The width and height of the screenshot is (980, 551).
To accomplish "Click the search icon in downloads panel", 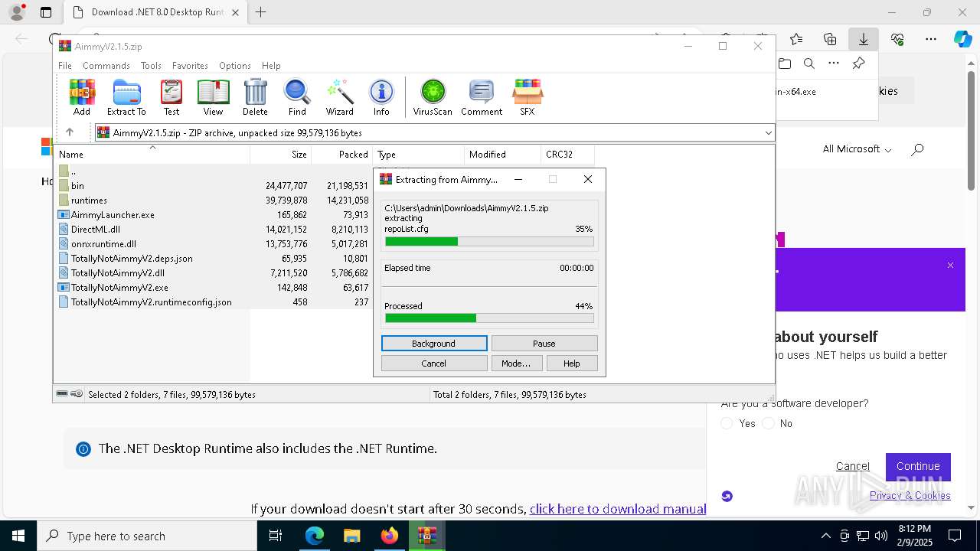I will click(x=808, y=64).
